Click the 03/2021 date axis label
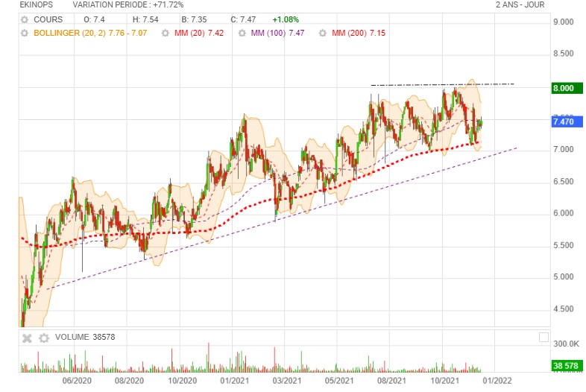 point(286,381)
